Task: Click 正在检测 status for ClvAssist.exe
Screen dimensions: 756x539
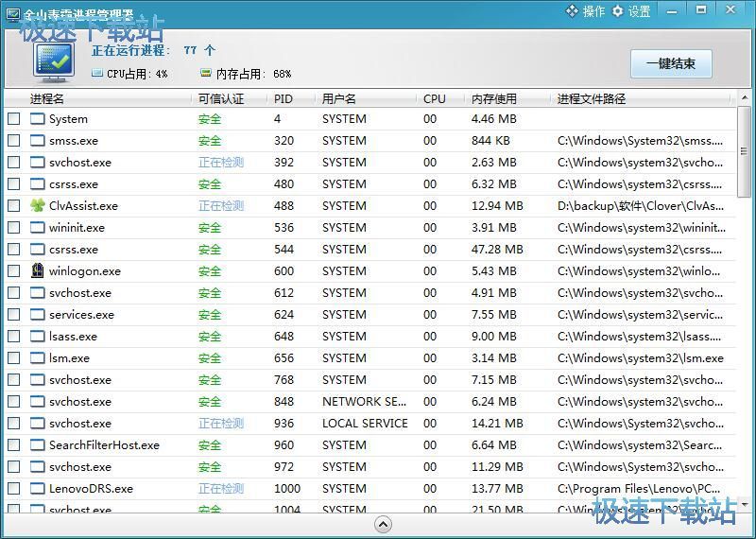Action: point(221,205)
